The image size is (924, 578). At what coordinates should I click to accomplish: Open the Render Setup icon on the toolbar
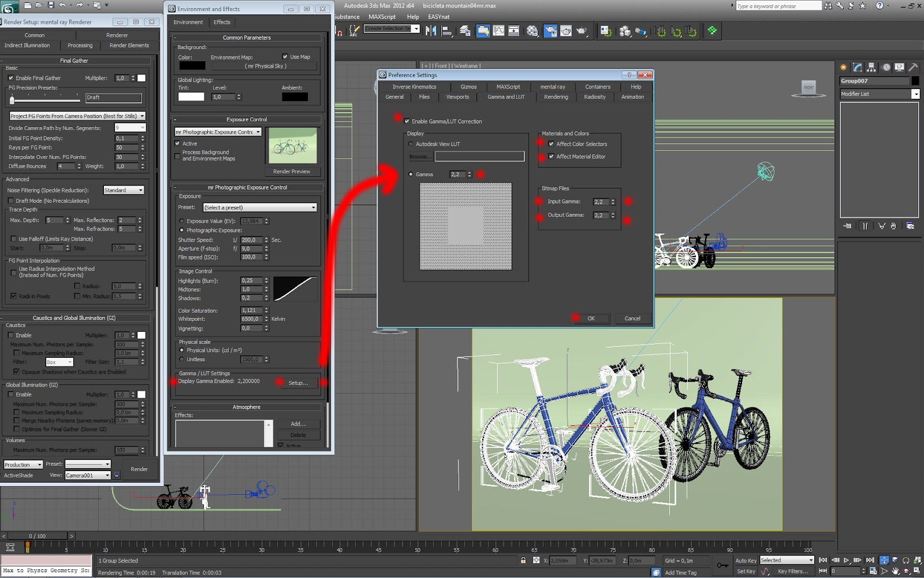pyautogui.click(x=550, y=31)
